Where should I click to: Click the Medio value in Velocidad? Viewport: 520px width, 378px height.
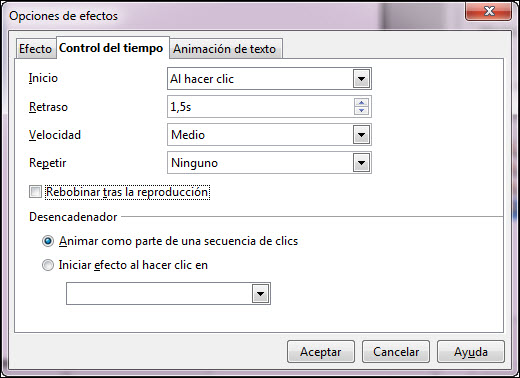[x=188, y=135]
